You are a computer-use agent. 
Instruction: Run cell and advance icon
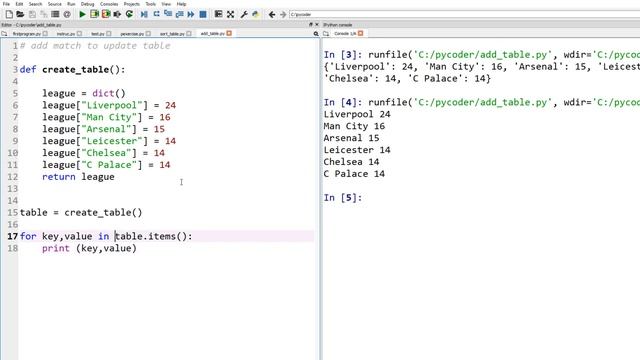106,14
